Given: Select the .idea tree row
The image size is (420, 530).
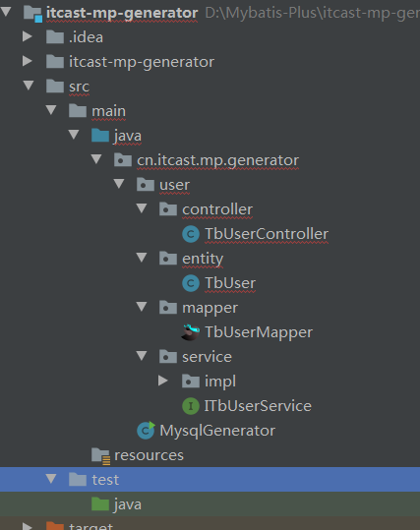Looking at the screenshot, I should point(210,36).
